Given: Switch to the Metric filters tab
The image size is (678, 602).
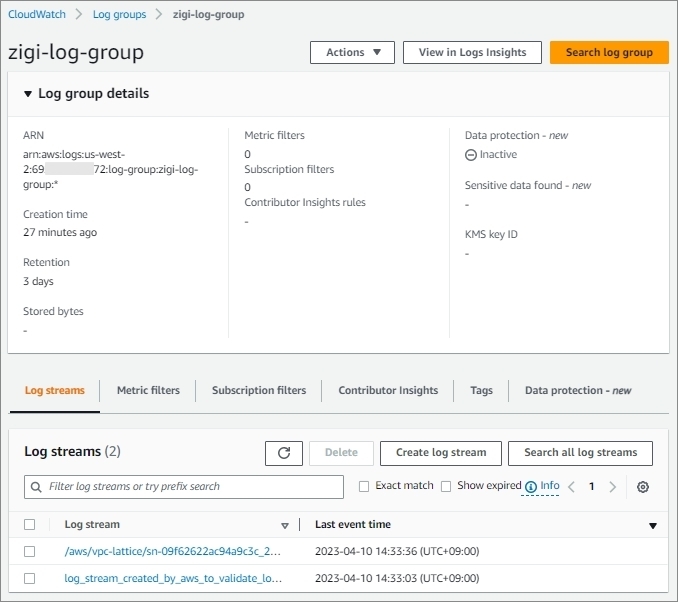Looking at the screenshot, I should pos(148,391).
